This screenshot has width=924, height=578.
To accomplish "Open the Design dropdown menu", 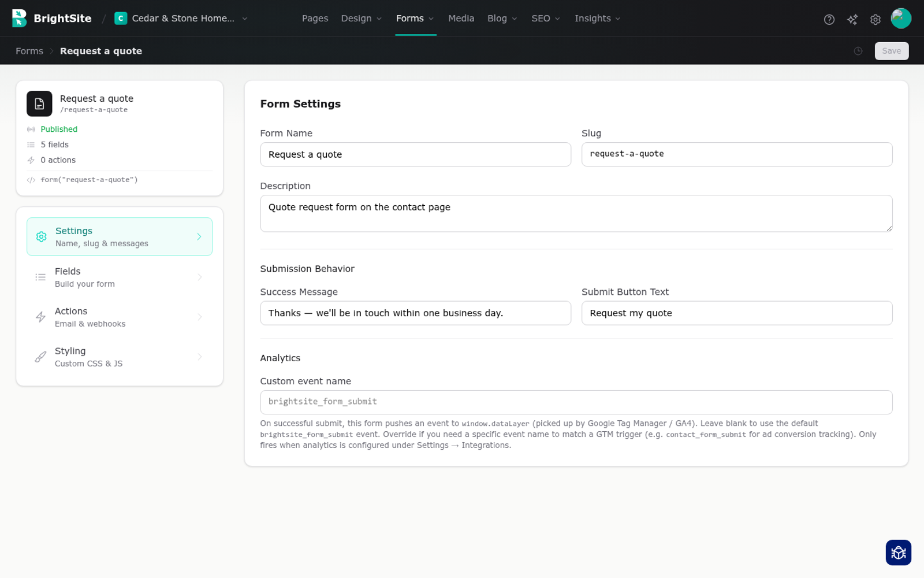I will point(362,18).
